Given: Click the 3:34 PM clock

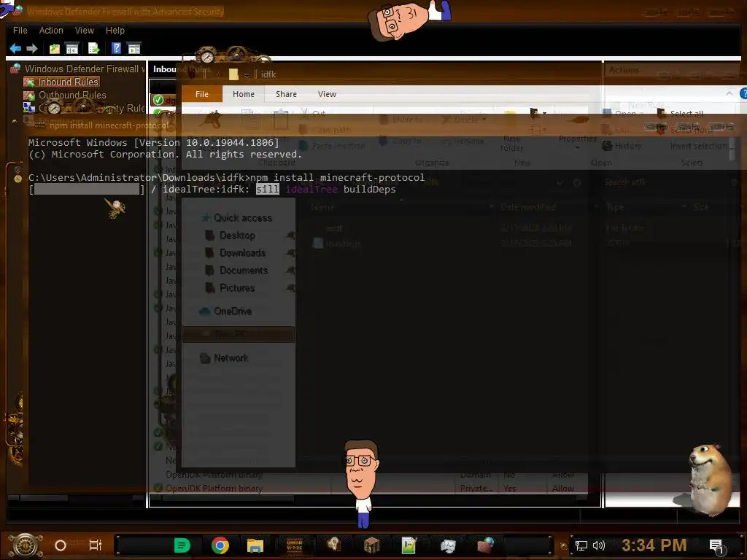Looking at the screenshot, I should tap(654, 545).
